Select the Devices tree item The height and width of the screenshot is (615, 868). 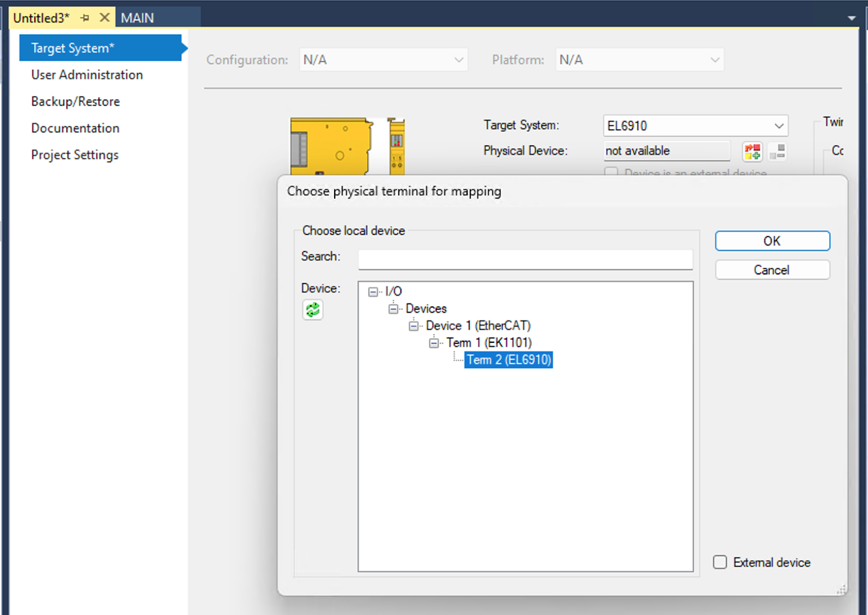coord(426,309)
